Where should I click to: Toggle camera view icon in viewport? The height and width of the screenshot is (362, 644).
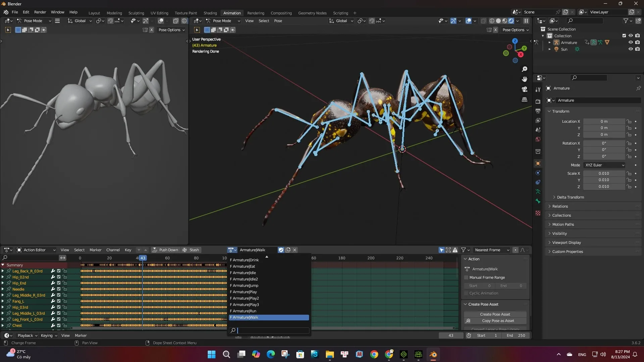point(525,89)
